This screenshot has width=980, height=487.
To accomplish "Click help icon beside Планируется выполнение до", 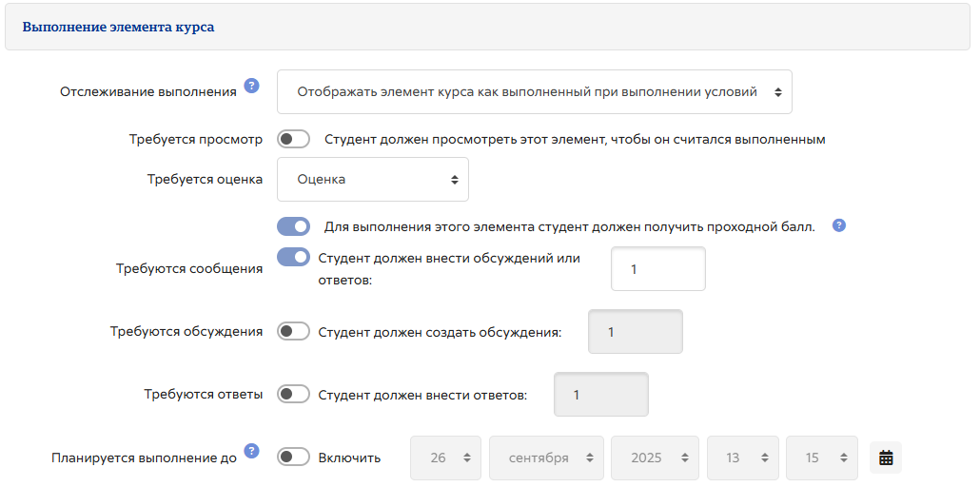I will click(x=251, y=451).
